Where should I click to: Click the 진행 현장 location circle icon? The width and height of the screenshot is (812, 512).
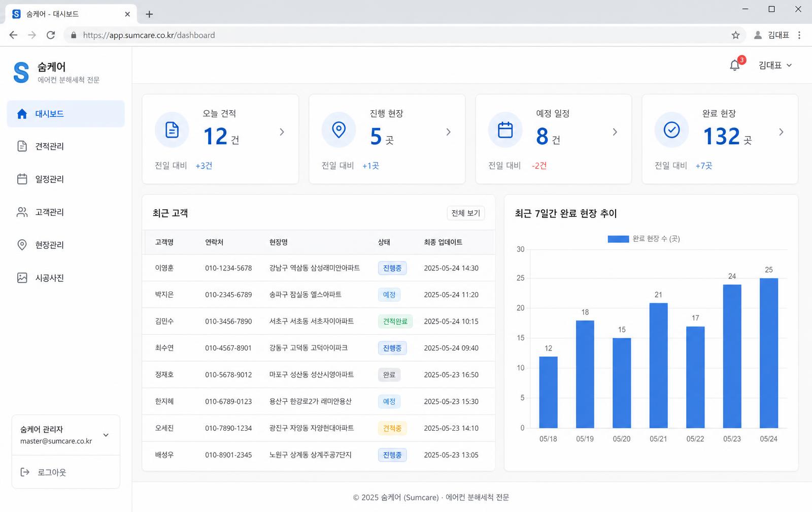click(x=339, y=130)
